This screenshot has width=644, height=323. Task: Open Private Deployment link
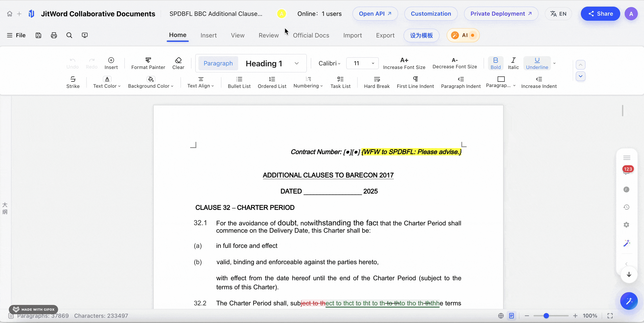point(501,14)
